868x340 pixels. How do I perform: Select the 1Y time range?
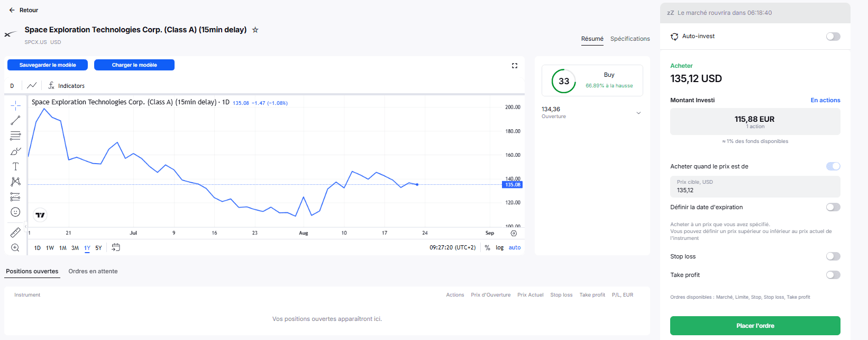click(87, 248)
